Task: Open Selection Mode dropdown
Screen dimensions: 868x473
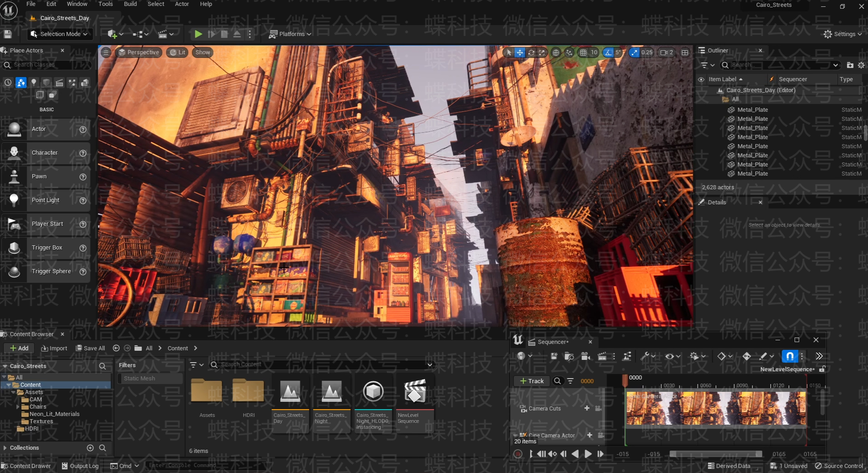Action: pos(59,34)
